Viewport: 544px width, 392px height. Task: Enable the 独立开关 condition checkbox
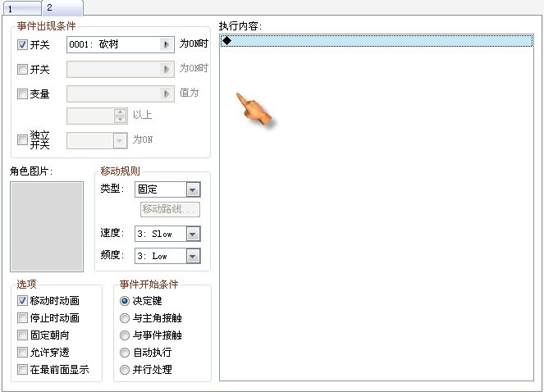pos(22,139)
